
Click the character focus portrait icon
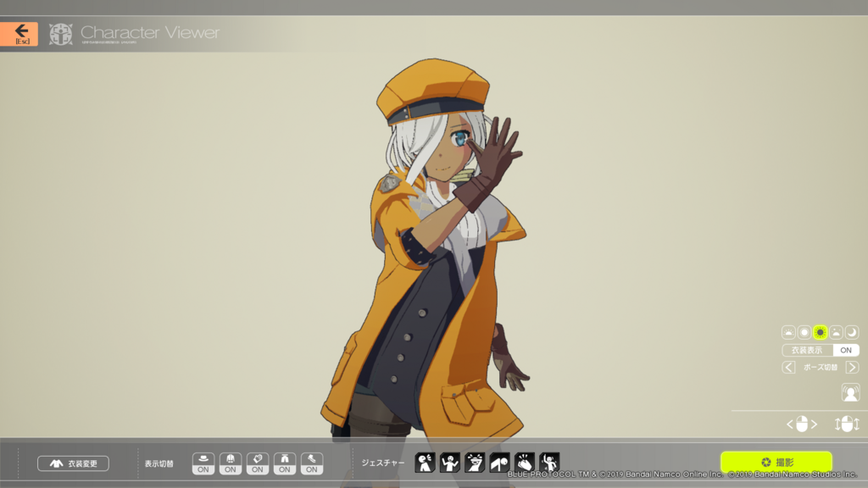point(850,393)
